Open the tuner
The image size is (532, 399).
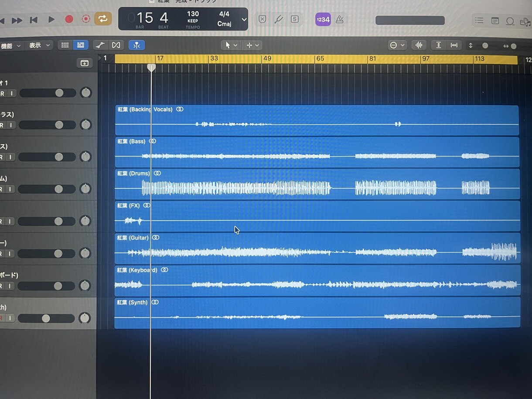[278, 19]
